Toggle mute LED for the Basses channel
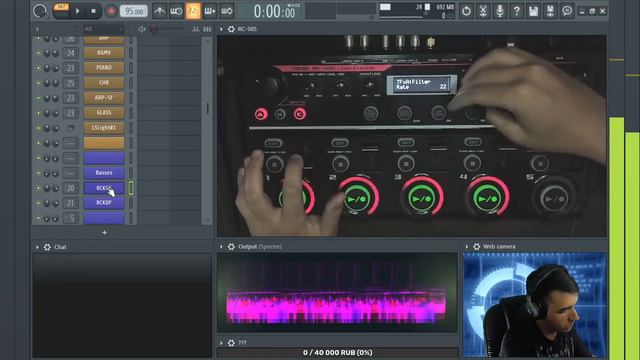The image size is (640, 360). click(x=38, y=173)
